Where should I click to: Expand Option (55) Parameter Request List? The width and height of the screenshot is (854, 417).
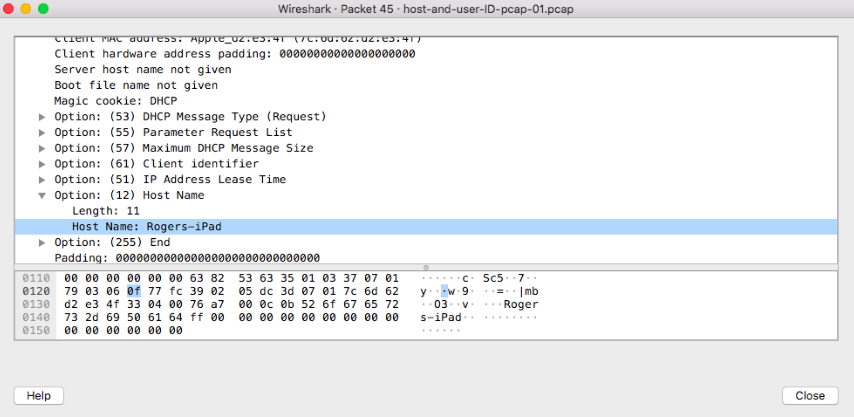(x=42, y=133)
